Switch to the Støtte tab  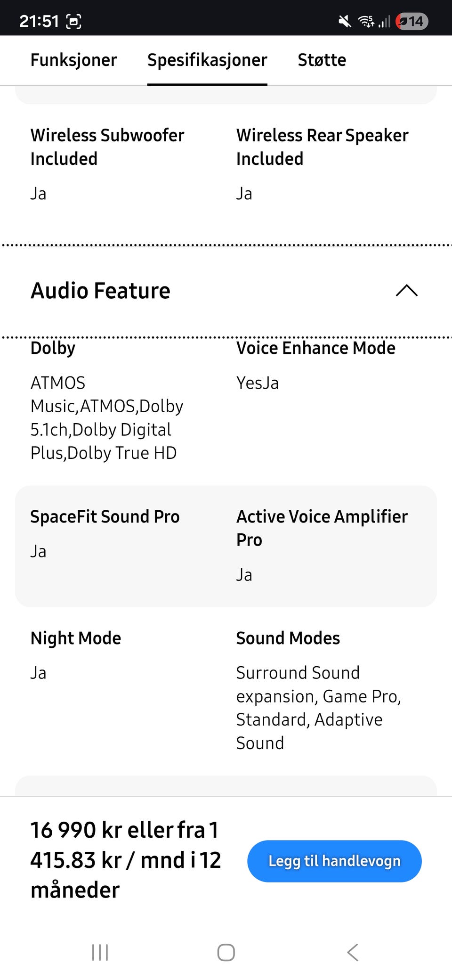(322, 60)
